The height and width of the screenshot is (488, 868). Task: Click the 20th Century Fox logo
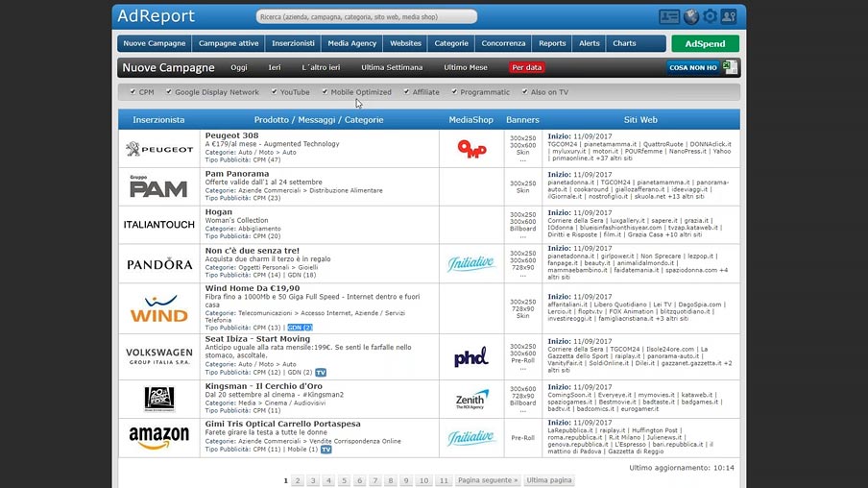pyautogui.click(x=158, y=399)
